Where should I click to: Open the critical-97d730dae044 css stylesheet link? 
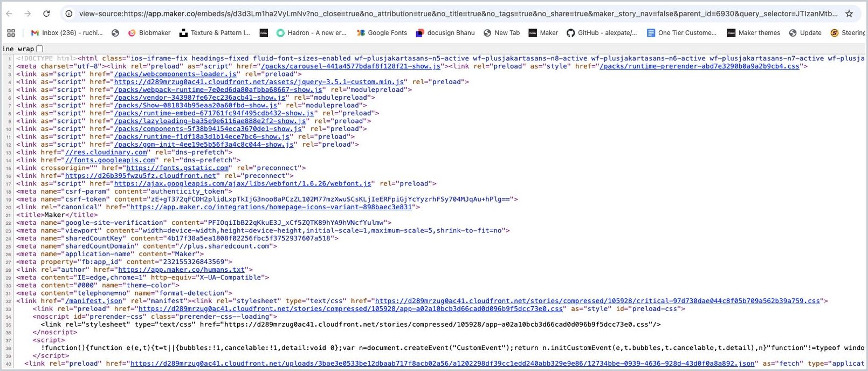click(x=597, y=301)
